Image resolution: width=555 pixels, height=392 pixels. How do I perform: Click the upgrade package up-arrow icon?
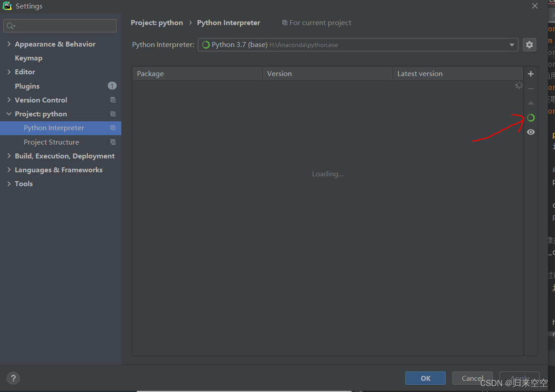[x=531, y=103]
